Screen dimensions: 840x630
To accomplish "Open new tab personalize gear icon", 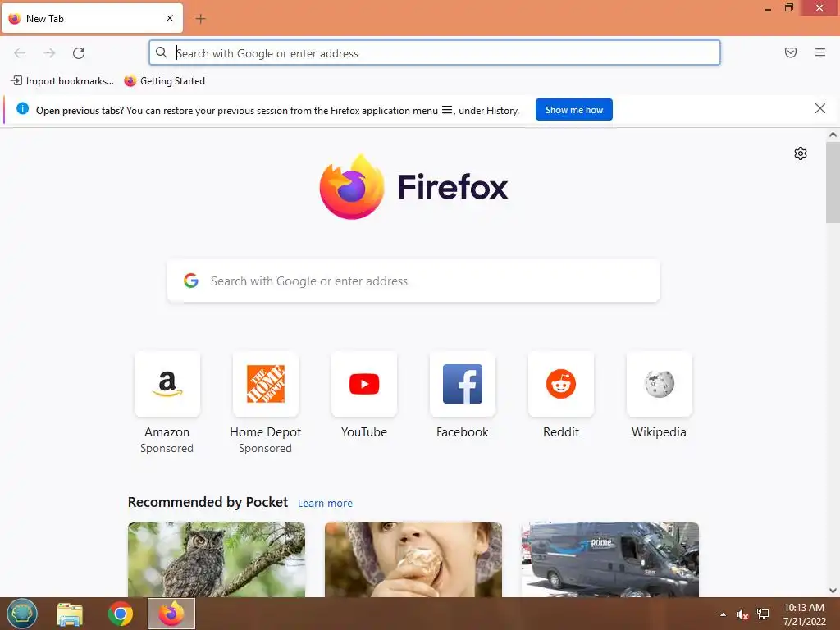I will (801, 153).
